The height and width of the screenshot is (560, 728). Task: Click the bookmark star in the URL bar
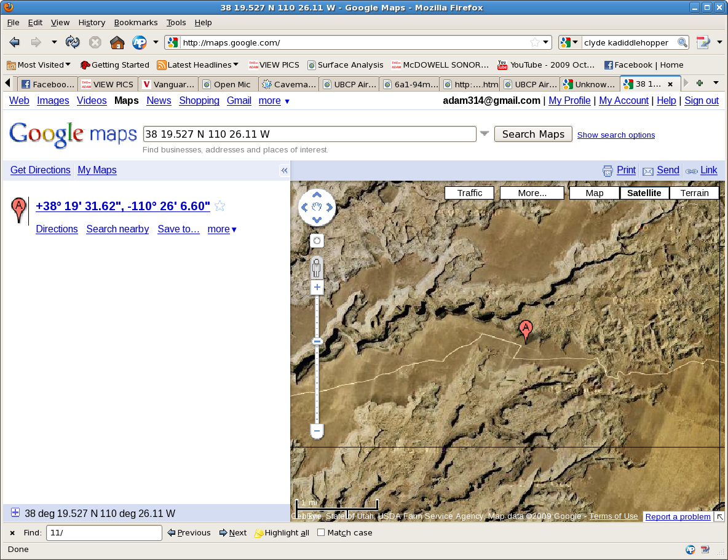tap(534, 42)
